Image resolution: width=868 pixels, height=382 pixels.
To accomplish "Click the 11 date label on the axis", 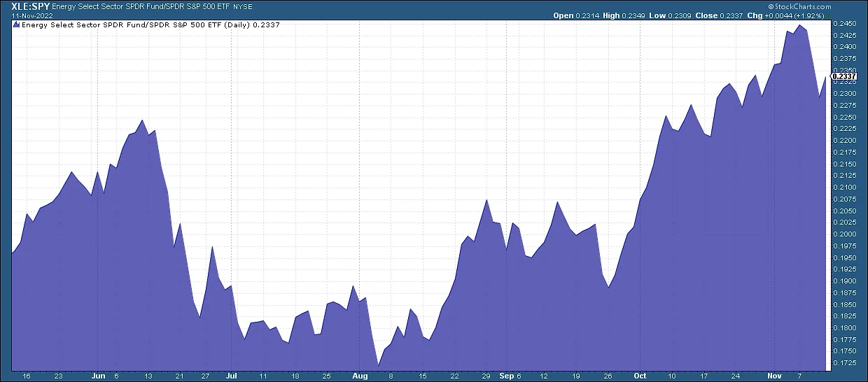I will (263, 376).
